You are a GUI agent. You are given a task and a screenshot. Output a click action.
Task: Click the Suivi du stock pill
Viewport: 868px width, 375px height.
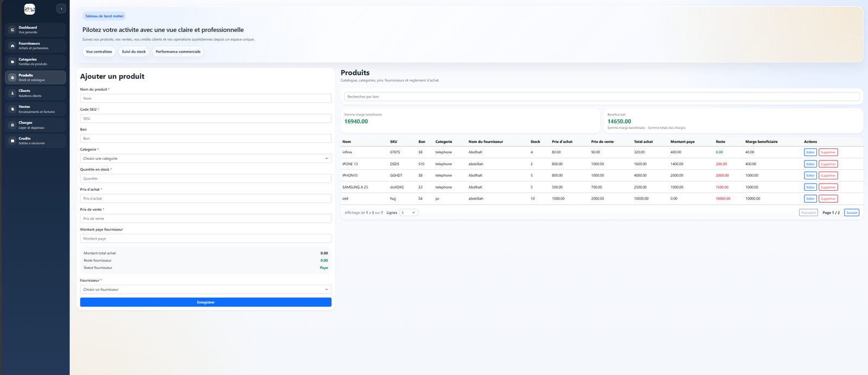[x=133, y=51]
